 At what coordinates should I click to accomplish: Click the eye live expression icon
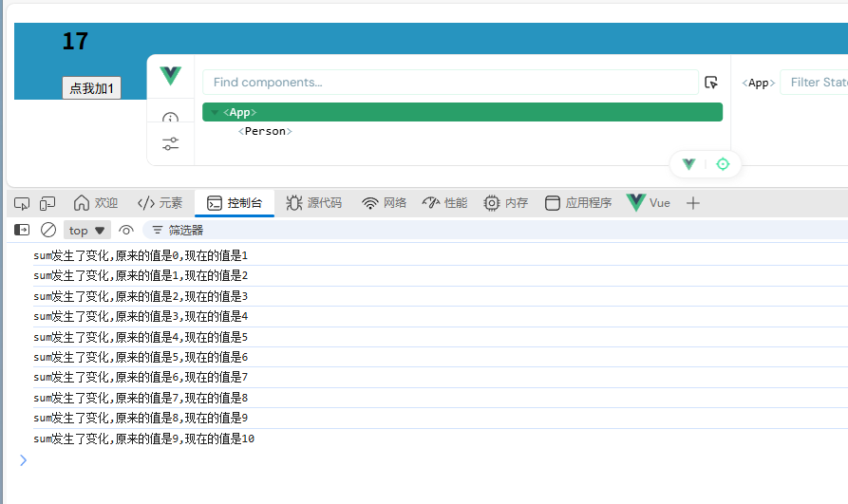(x=126, y=231)
